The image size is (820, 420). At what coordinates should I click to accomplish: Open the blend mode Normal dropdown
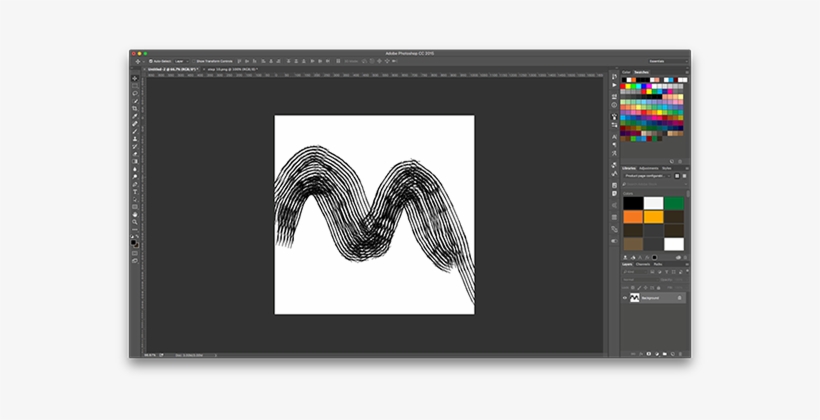(641, 280)
